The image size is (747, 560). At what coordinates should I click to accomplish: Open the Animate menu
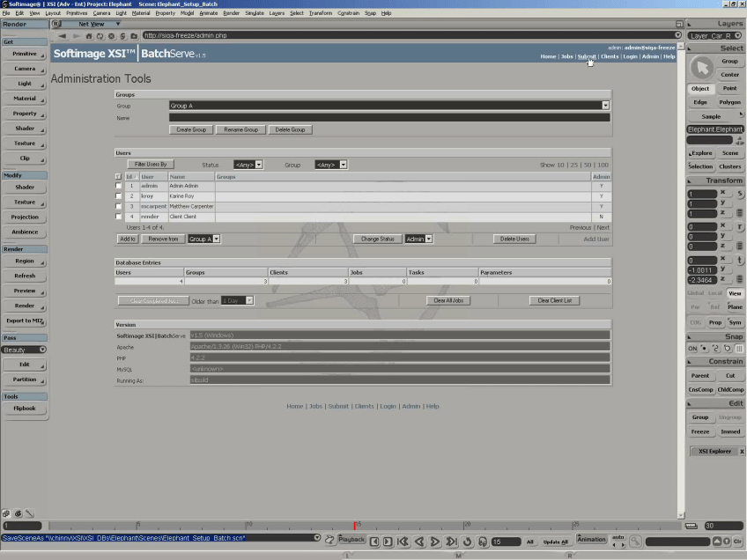click(x=209, y=13)
